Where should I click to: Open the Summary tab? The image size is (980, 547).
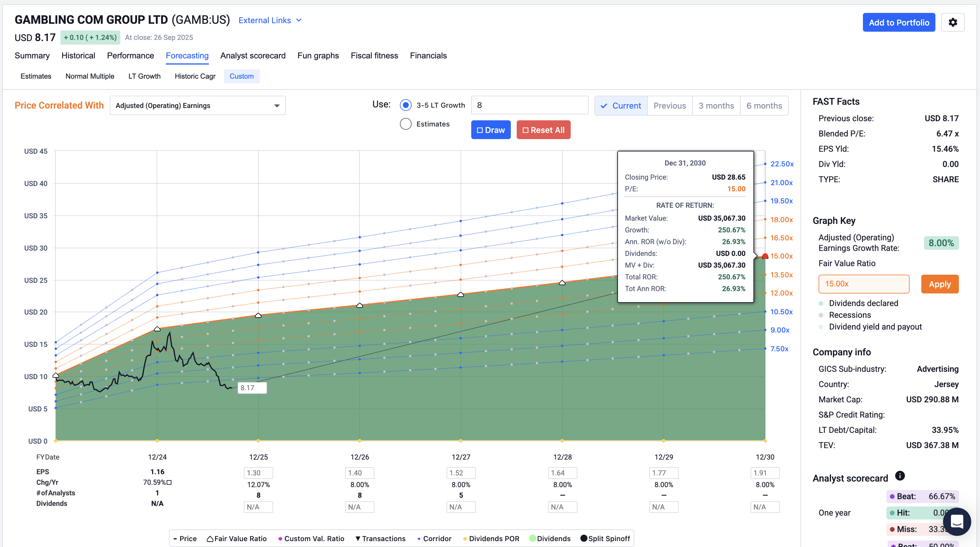click(x=32, y=55)
